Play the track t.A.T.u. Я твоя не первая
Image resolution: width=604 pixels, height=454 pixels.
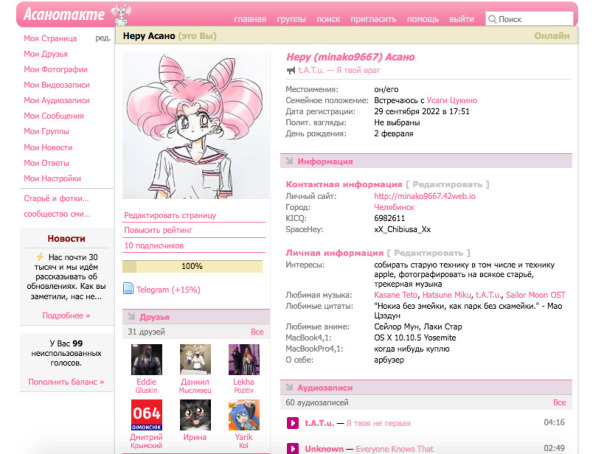293,423
